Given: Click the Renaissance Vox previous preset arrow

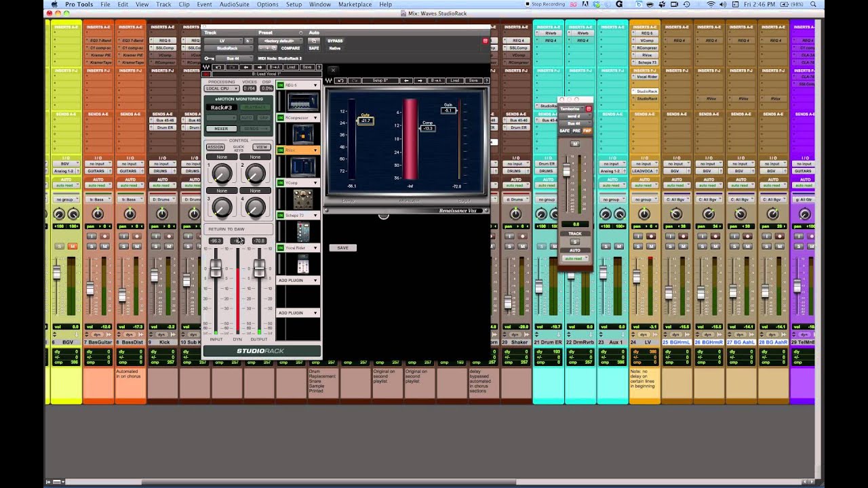Looking at the screenshot, I should click(x=406, y=81).
